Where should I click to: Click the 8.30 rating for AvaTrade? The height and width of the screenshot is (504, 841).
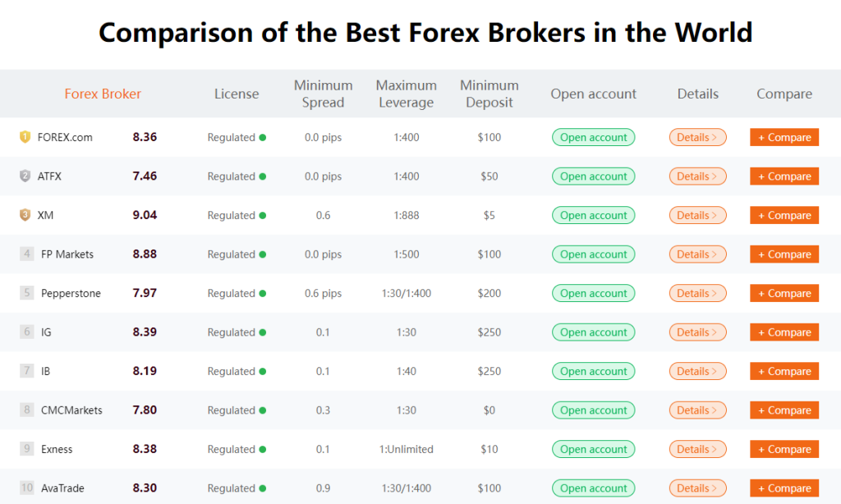coord(145,488)
